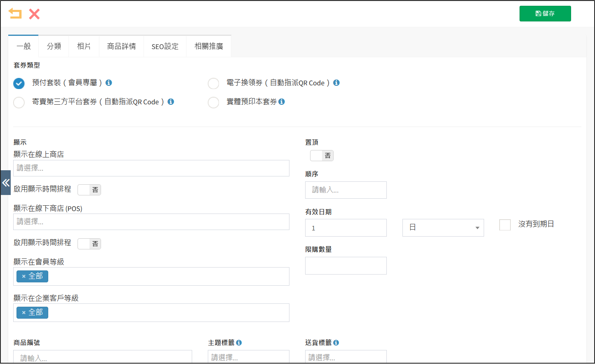Image resolution: width=595 pixels, height=364 pixels.
Task: Click the orange back arrow icon
Action: point(15,14)
